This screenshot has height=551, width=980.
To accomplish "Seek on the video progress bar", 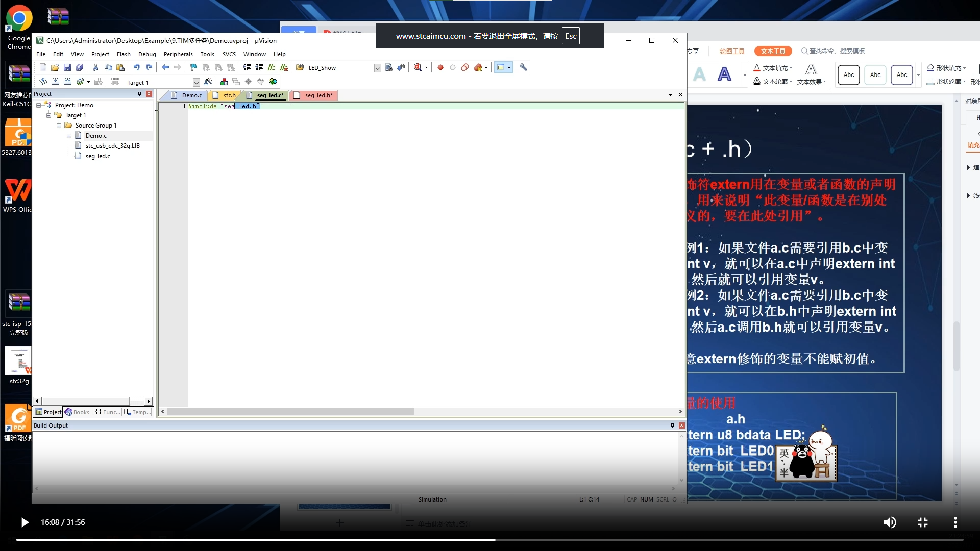I will pos(490,539).
